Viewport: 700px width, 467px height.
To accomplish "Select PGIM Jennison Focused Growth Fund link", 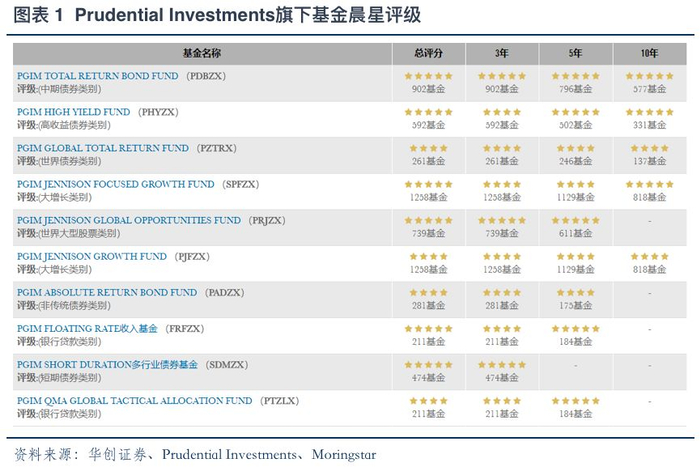I will point(115,184).
